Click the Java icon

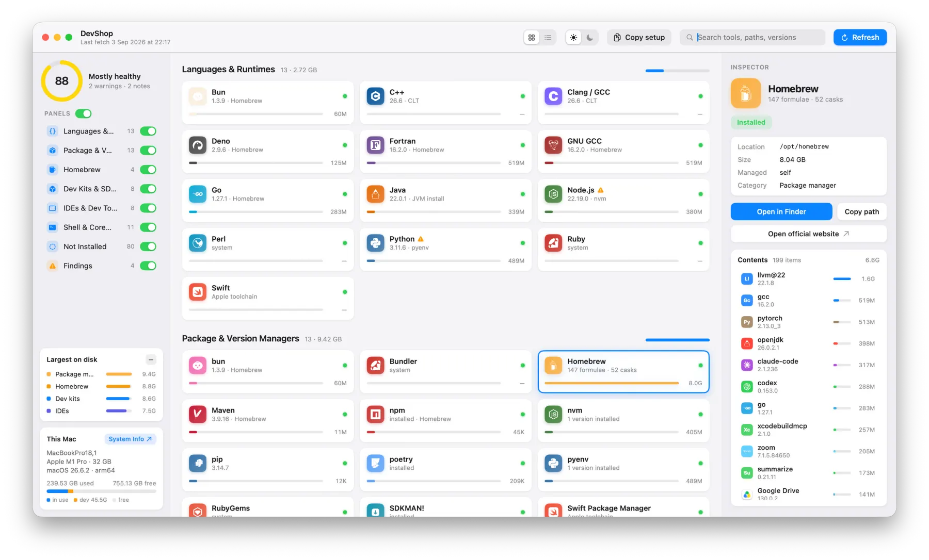point(376,194)
